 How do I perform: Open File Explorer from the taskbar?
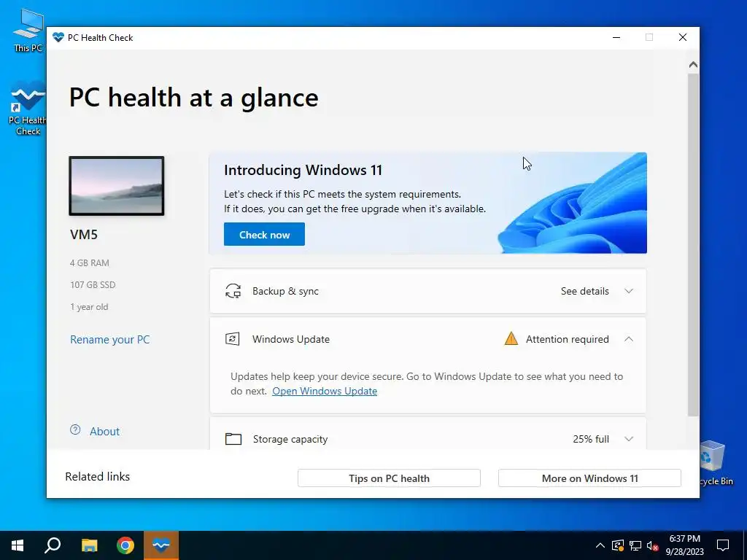point(89,545)
